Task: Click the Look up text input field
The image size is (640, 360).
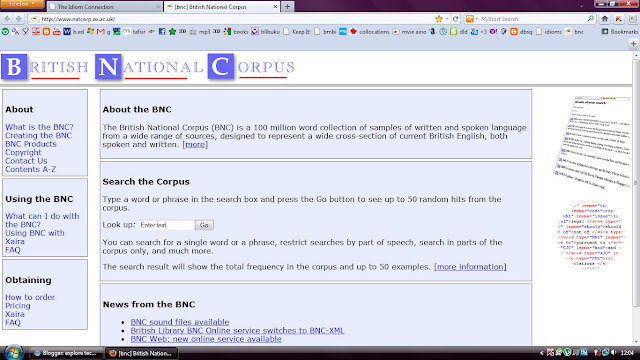Action: coord(166,225)
